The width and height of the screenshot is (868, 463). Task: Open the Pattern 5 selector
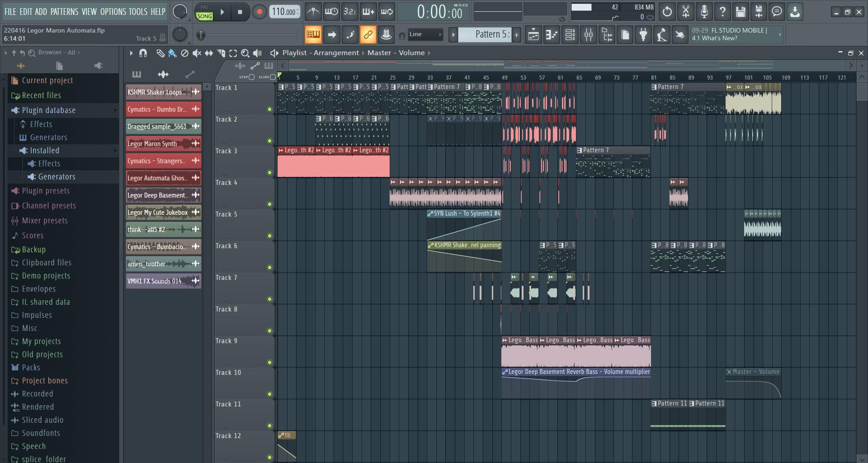click(485, 34)
